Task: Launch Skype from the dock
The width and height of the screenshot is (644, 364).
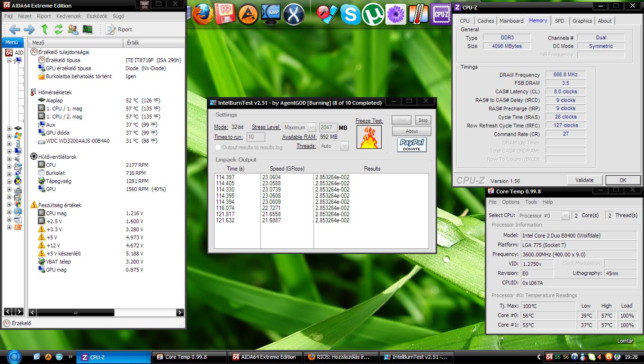Action: pos(350,14)
